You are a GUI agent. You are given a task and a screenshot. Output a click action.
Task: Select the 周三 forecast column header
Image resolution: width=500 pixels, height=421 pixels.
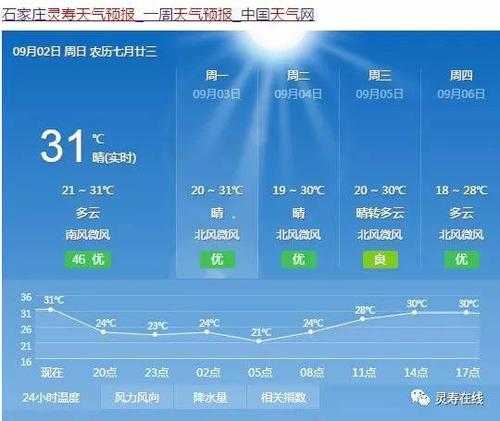380,75
